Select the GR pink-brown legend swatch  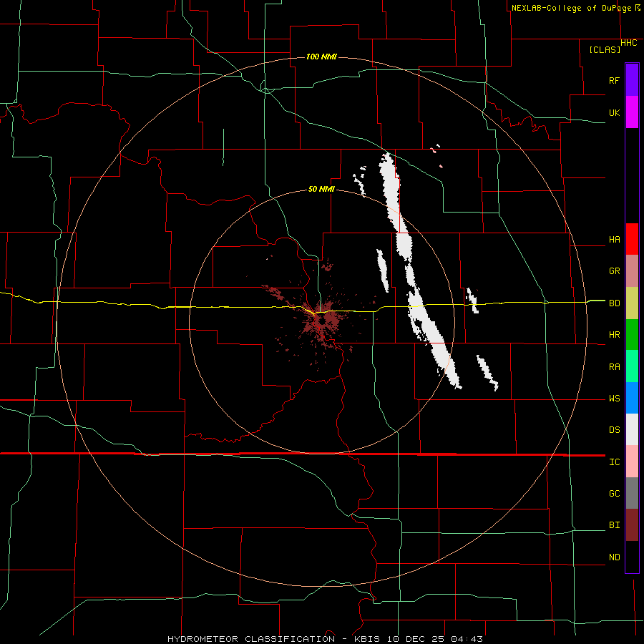(632, 271)
